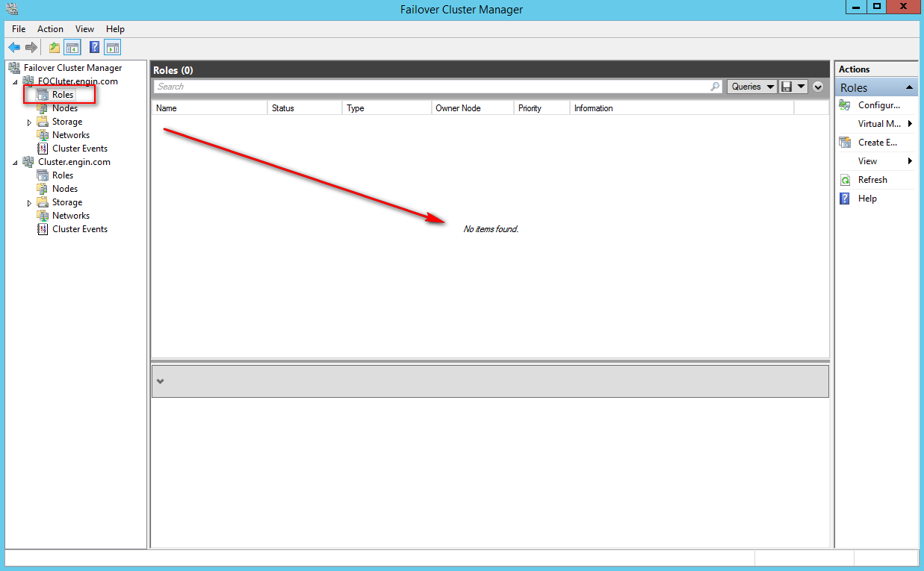Select Failover Cluster Manager root node
The image size is (924, 571).
pos(72,68)
